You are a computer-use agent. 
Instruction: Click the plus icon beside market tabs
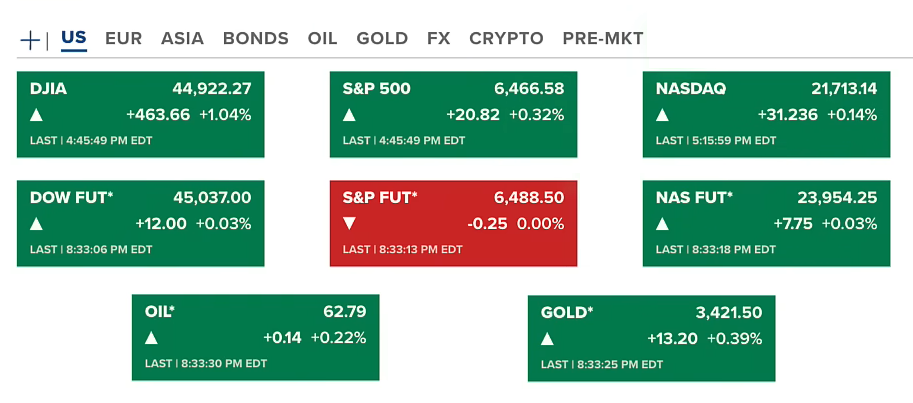tap(31, 40)
